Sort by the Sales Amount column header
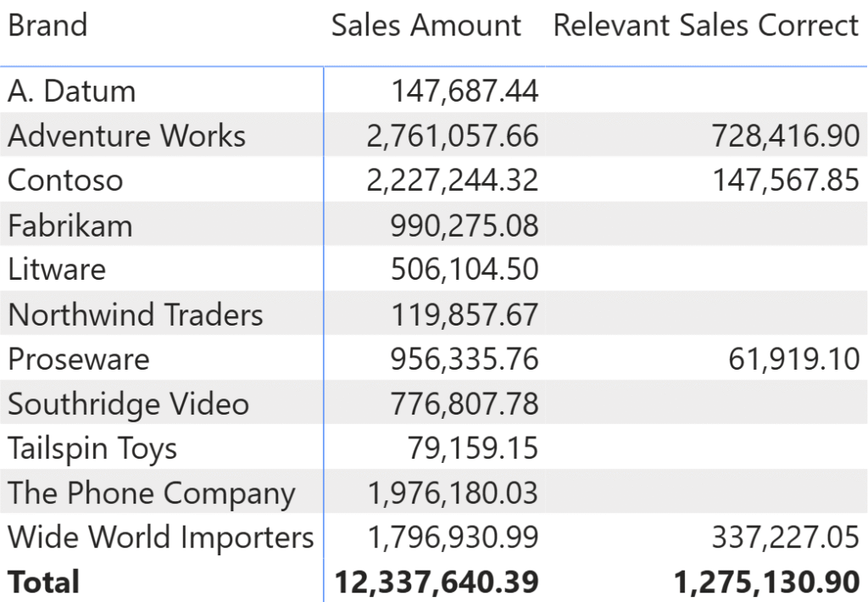Image resolution: width=868 pixels, height=602 pixels. click(x=426, y=25)
